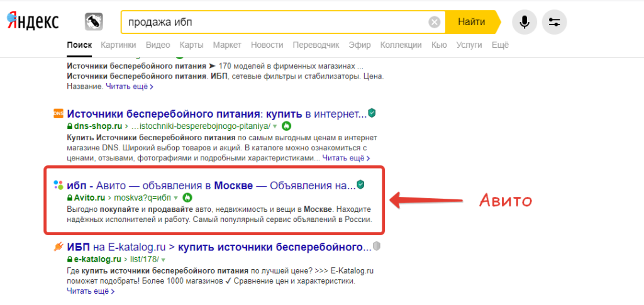Click green shield badge on DNS result
This screenshot has height=305, width=644.
[x=372, y=113]
